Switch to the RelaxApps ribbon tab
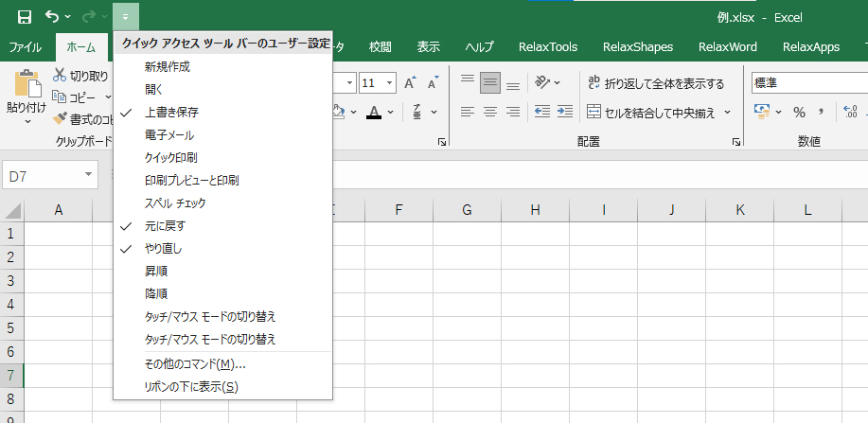This screenshot has width=868, height=423. tap(811, 47)
